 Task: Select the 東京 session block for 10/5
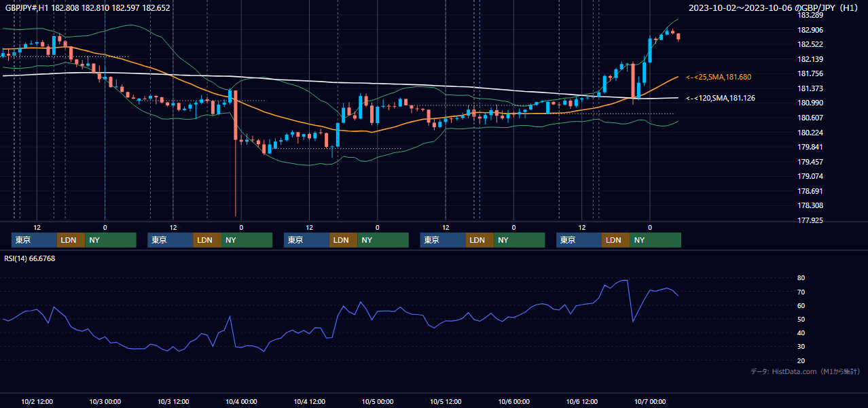[443, 240]
